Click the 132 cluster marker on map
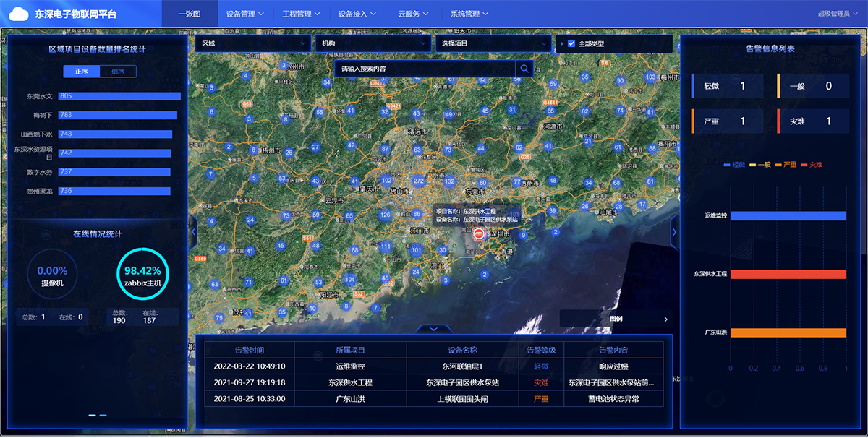 pyautogui.click(x=450, y=181)
